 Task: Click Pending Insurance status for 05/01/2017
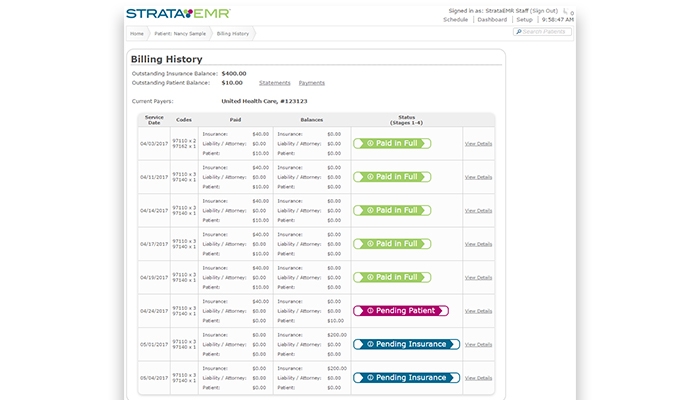406,344
